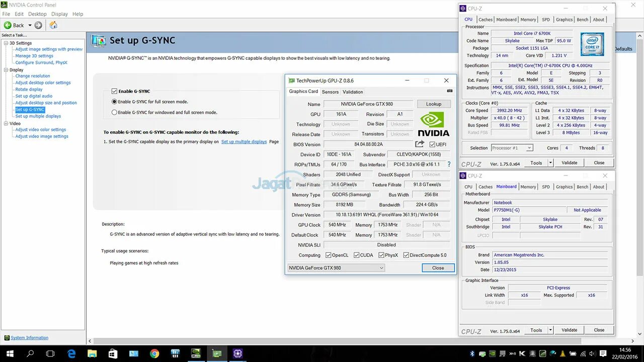
Task: Click the Bus Interface question mark icon
Action: click(449, 164)
